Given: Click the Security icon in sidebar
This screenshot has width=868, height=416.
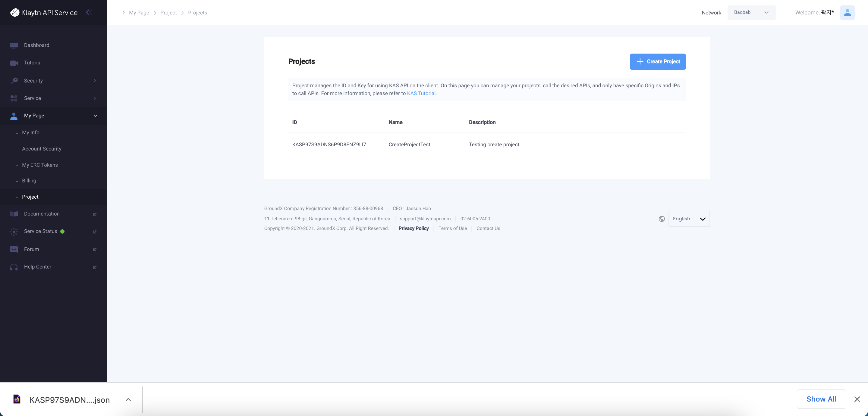Looking at the screenshot, I should [14, 81].
